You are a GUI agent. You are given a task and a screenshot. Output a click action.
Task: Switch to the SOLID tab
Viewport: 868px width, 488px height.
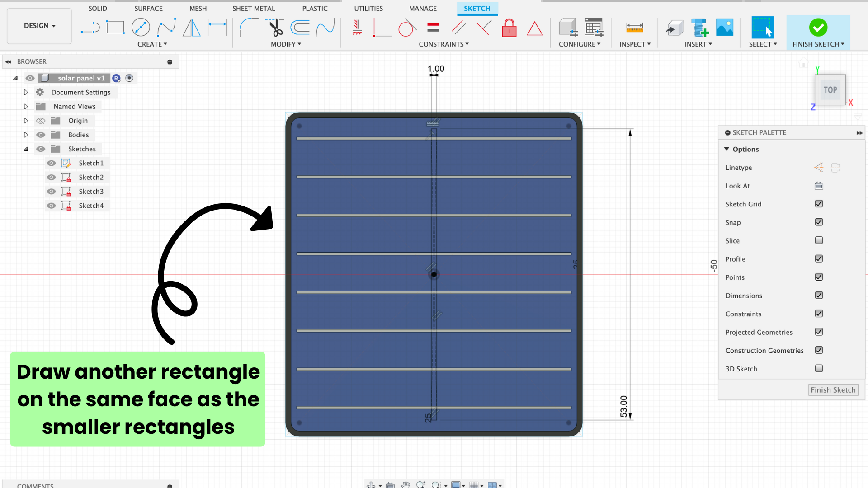pyautogui.click(x=98, y=8)
